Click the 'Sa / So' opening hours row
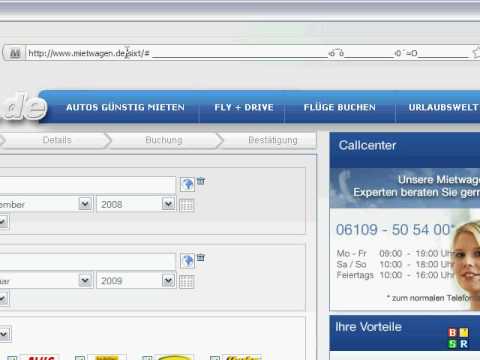 pos(396,264)
